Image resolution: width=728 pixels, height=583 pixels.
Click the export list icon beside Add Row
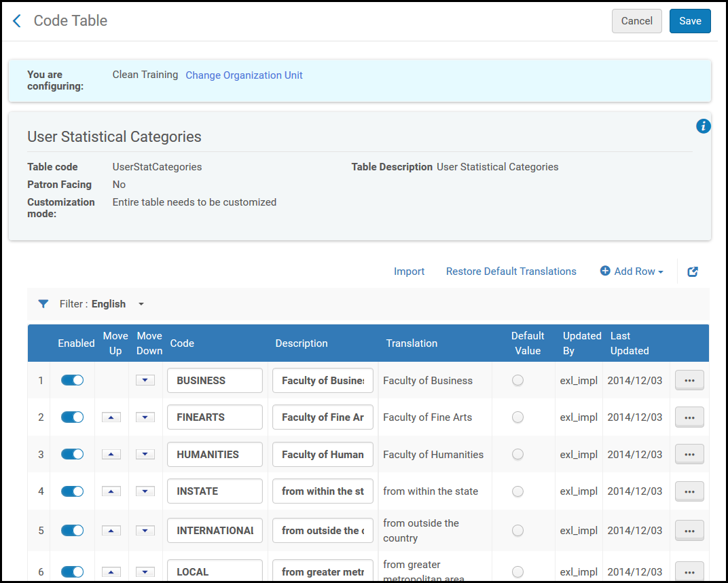tap(693, 271)
